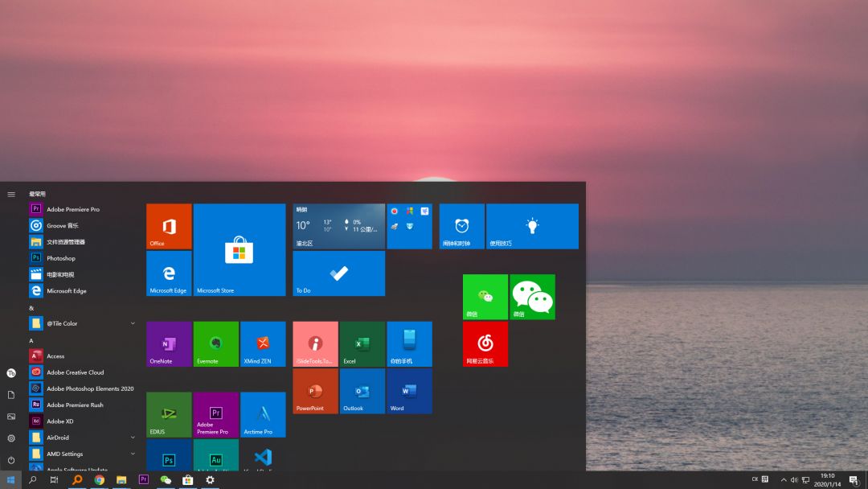Open the XMind ZEN tile
Viewport: 868px width, 489px height.
tap(263, 344)
